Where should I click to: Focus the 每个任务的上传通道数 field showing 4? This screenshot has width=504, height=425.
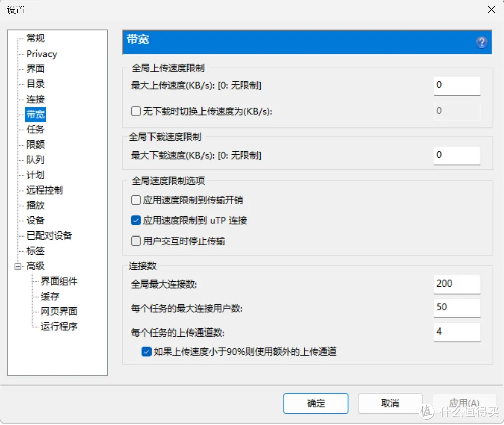tap(457, 332)
